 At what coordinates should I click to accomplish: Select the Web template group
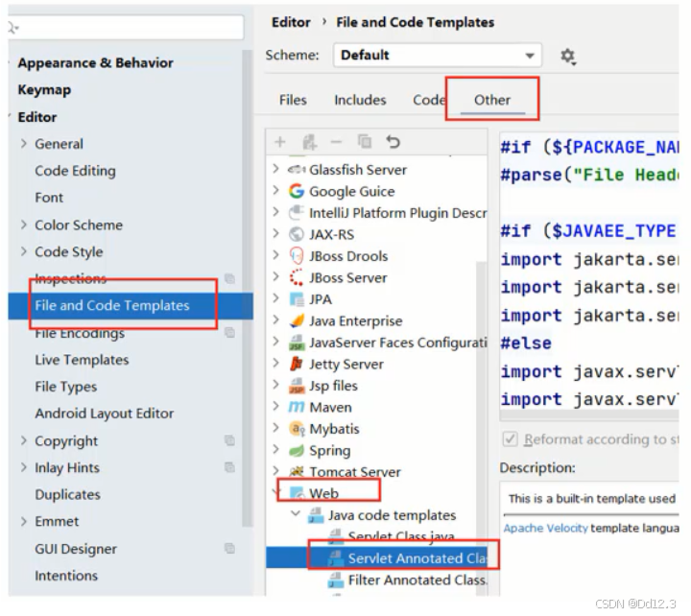[323, 493]
